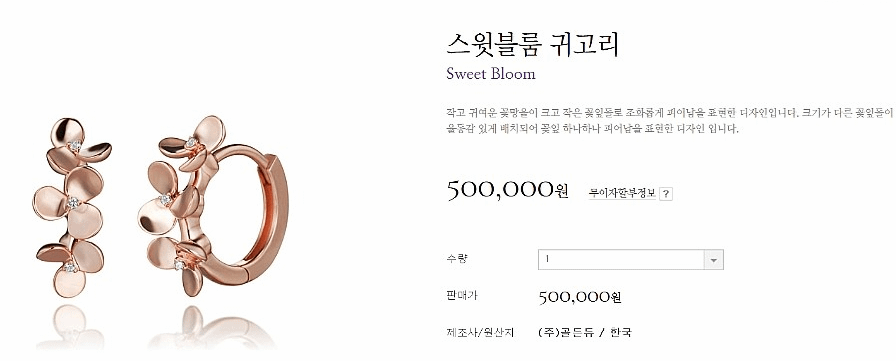Click the side-view hoop earring image
896x361 pixels.
[x=213, y=206]
